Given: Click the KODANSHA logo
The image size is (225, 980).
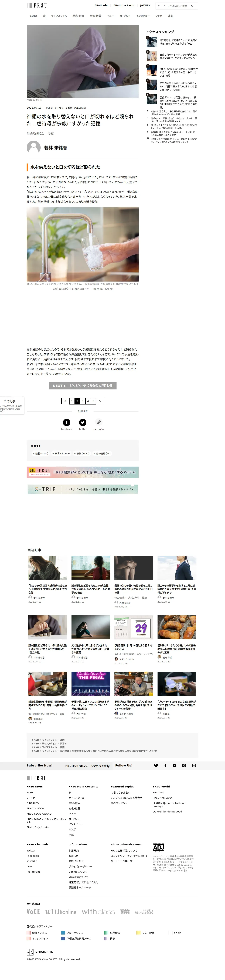Looking at the screenshot, I should (40, 952).
